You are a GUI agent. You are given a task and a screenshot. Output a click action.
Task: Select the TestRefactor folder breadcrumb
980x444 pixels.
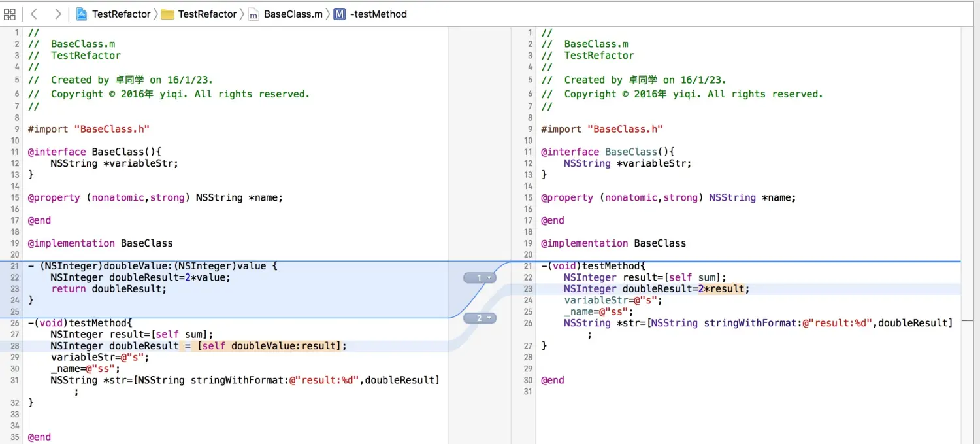[x=208, y=14]
